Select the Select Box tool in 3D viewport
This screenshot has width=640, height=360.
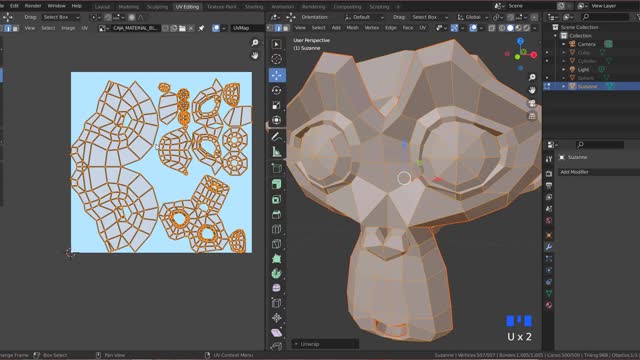click(x=276, y=44)
